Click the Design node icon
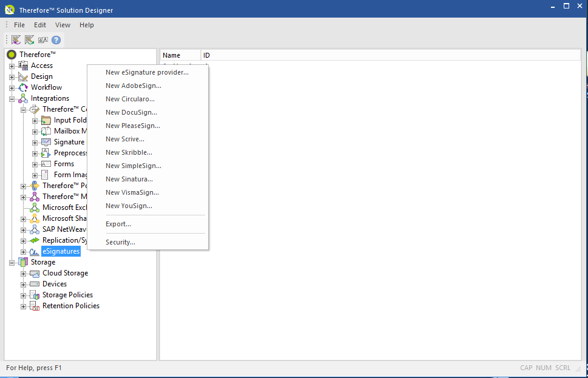 pyautogui.click(x=23, y=76)
